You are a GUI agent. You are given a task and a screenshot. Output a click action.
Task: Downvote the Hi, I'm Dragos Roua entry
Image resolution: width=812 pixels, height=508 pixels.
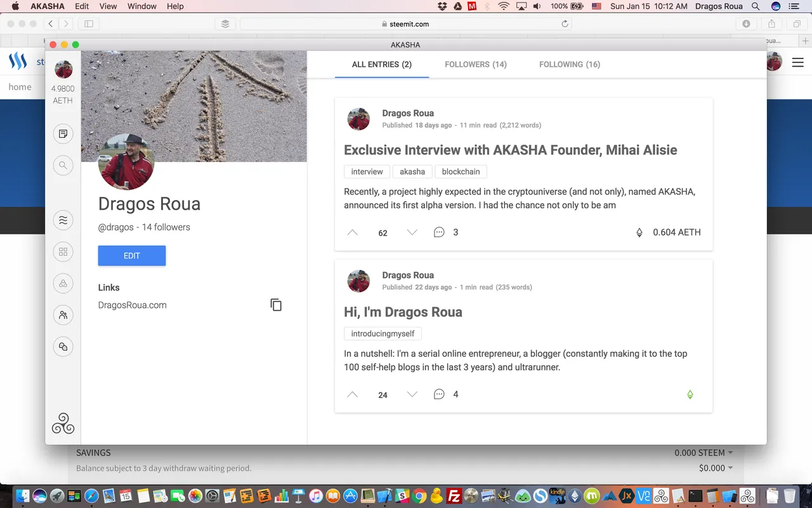412,394
